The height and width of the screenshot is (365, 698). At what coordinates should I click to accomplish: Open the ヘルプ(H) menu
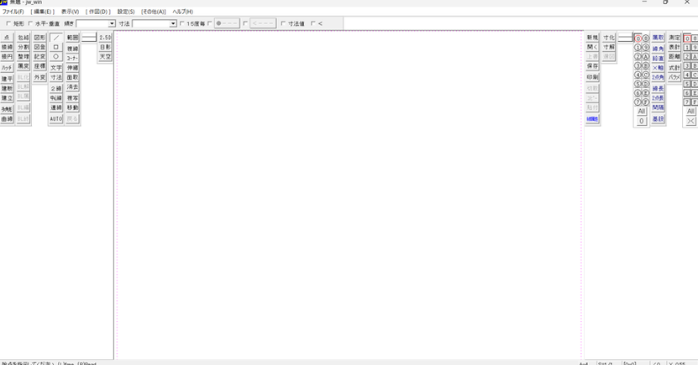[x=183, y=12]
